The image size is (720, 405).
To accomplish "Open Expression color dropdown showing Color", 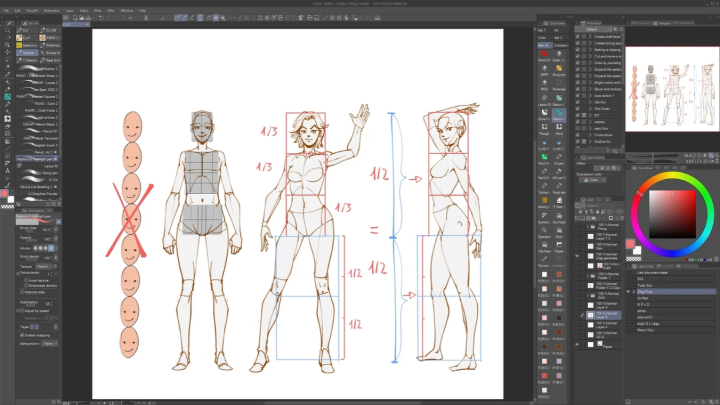I will click(592, 180).
